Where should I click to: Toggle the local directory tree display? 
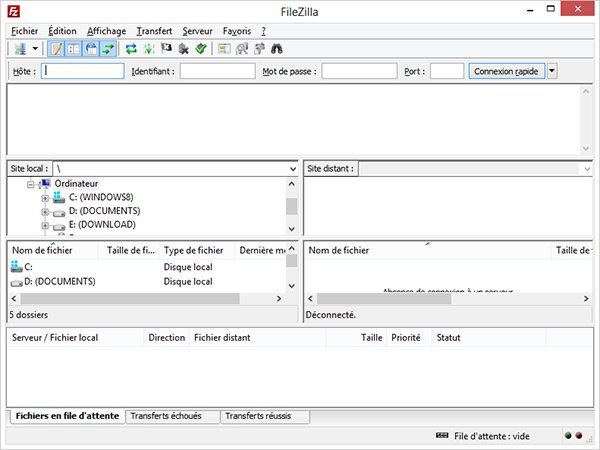click(x=73, y=49)
